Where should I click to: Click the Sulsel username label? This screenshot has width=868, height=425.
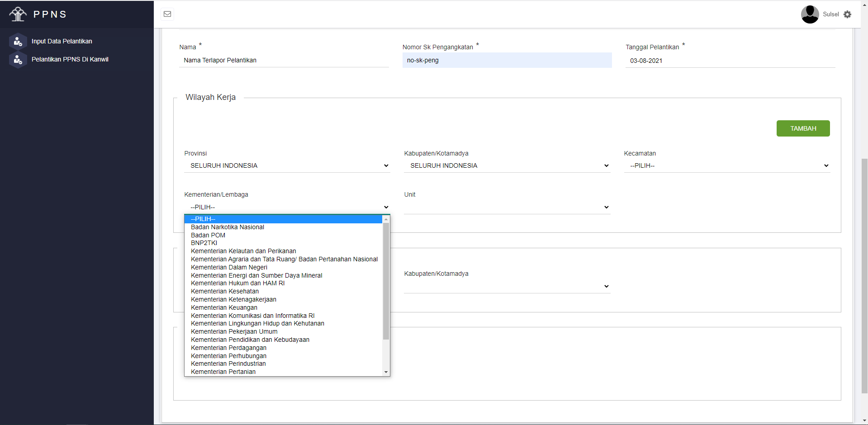(x=830, y=14)
